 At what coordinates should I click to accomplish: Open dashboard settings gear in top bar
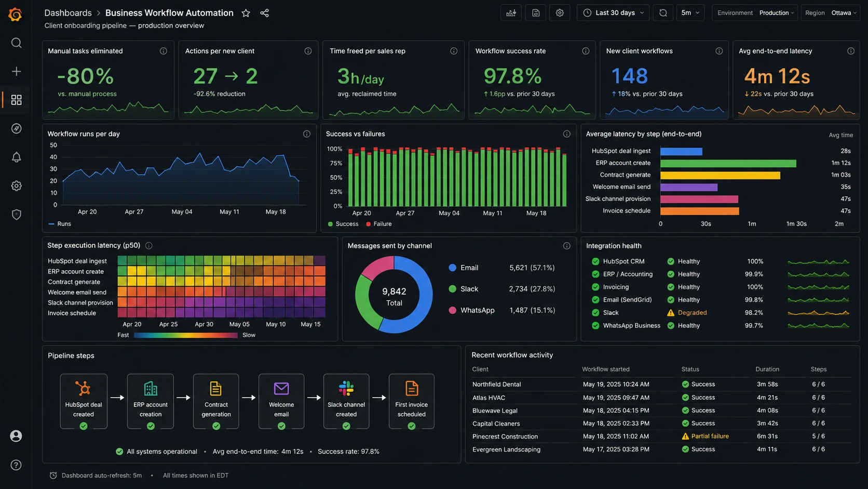[560, 13]
